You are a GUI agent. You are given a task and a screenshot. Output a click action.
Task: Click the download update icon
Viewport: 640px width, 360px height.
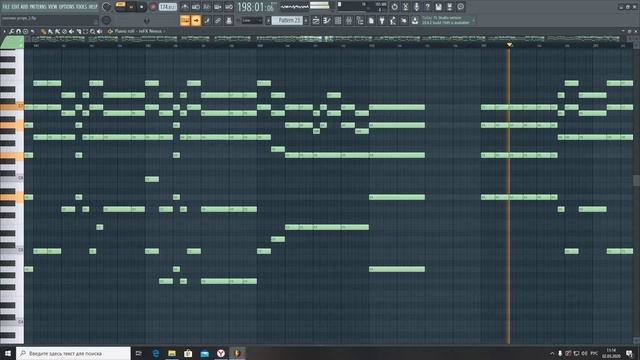coord(415,20)
